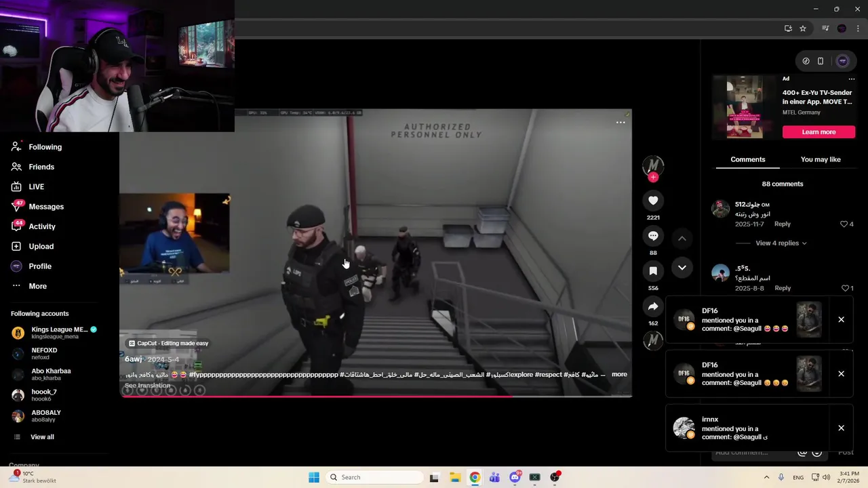Image resolution: width=868 pixels, height=488 pixels.
Task: Switch to the You may like tab
Action: pos(821,159)
